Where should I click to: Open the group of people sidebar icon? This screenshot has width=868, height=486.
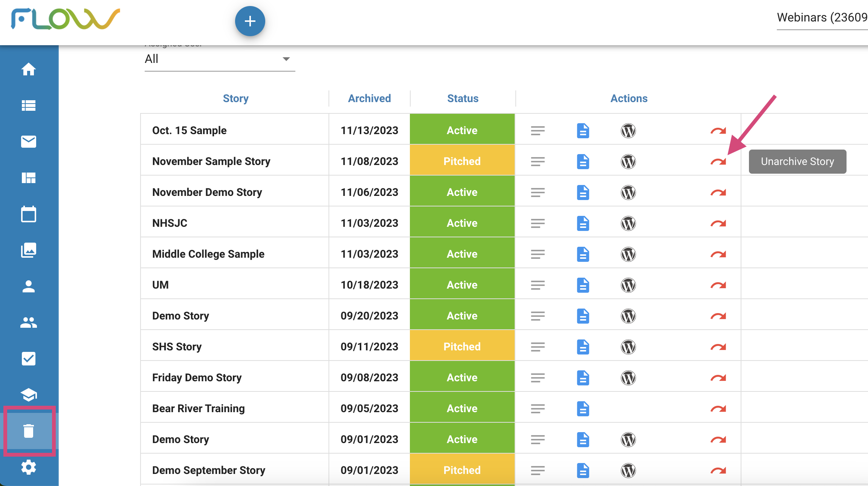tap(29, 322)
